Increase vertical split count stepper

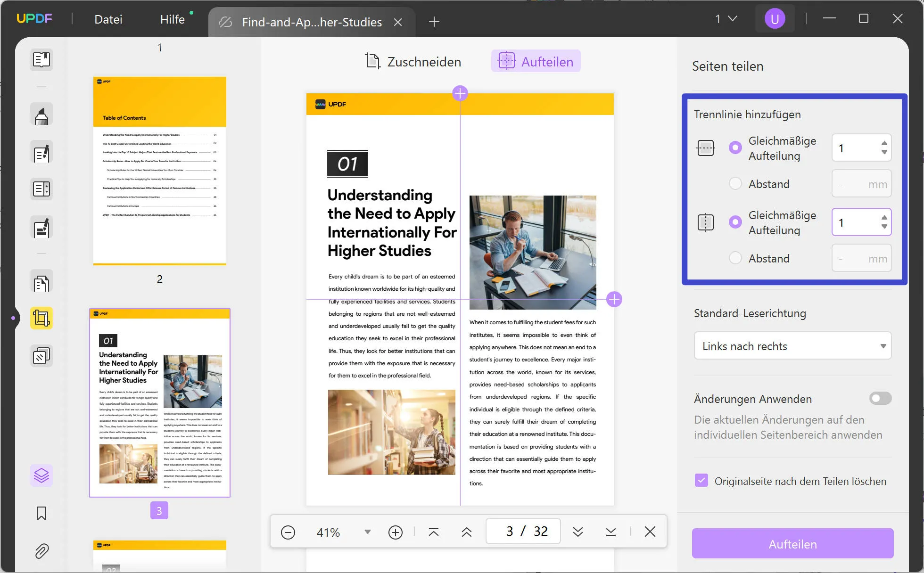(884, 218)
